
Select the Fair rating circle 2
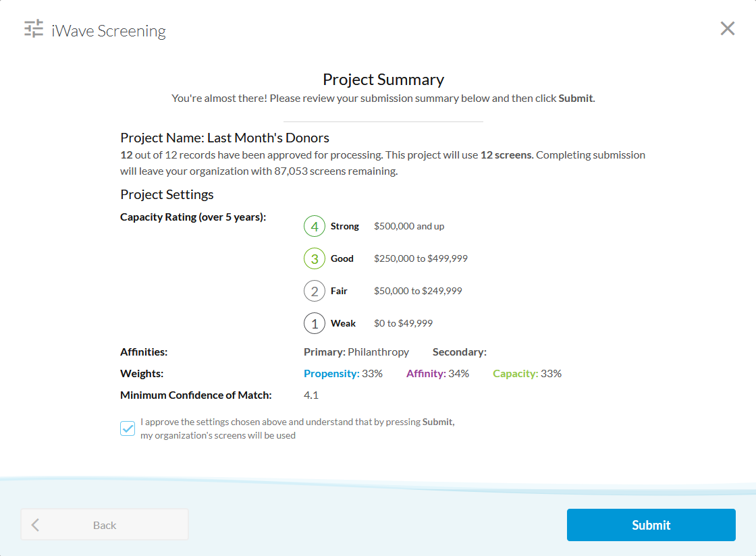(314, 291)
